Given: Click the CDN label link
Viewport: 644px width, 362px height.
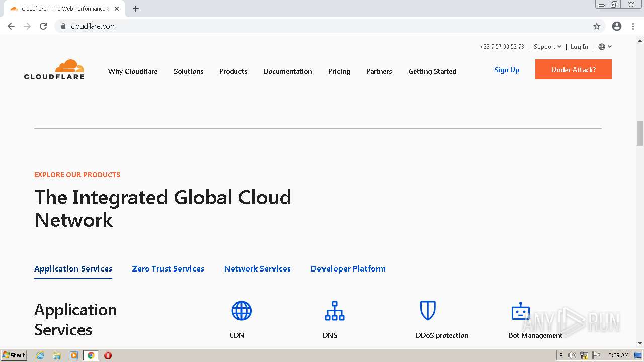Looking at the screenshot, I should (x=237, y=335).
